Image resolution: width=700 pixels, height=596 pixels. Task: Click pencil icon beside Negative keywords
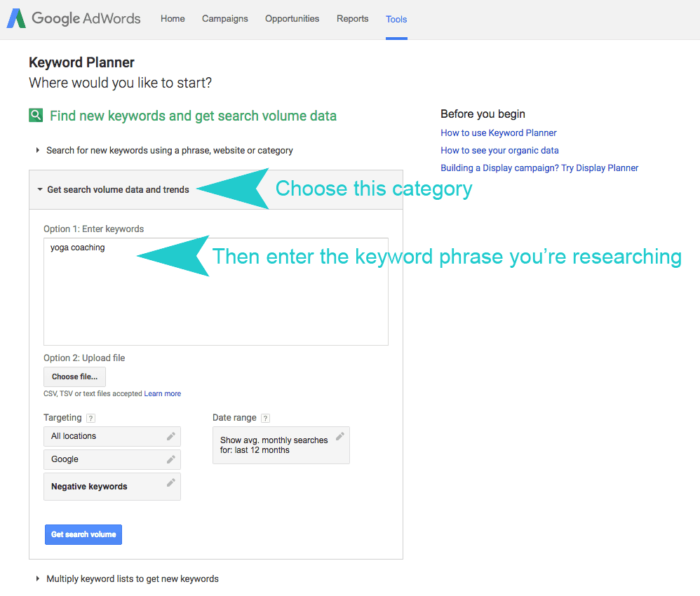click(x=171, y=482)
